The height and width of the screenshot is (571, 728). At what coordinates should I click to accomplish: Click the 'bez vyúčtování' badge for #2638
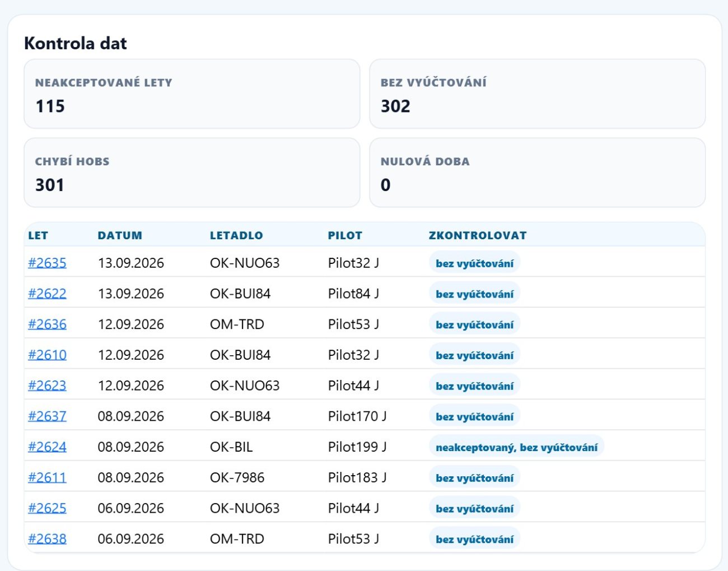(x=474, y=539)
